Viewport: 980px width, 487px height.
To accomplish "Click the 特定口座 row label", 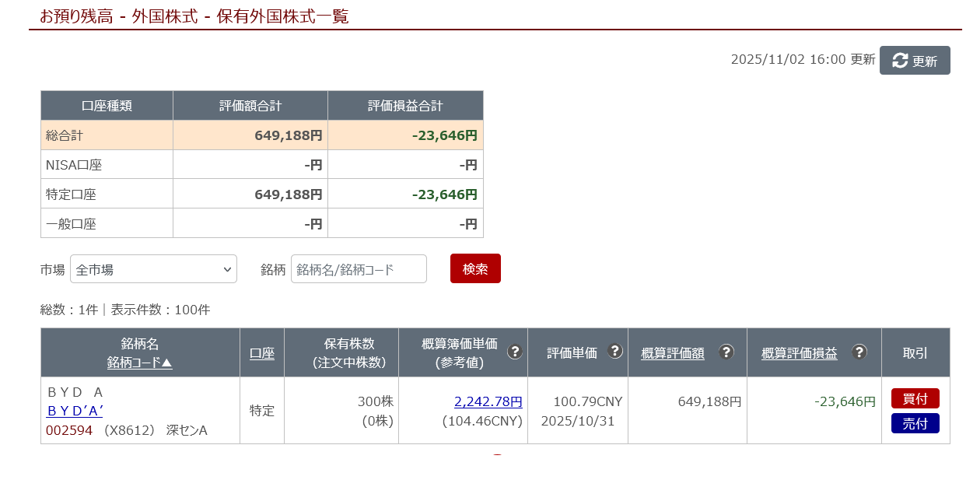I will (71, 194).
